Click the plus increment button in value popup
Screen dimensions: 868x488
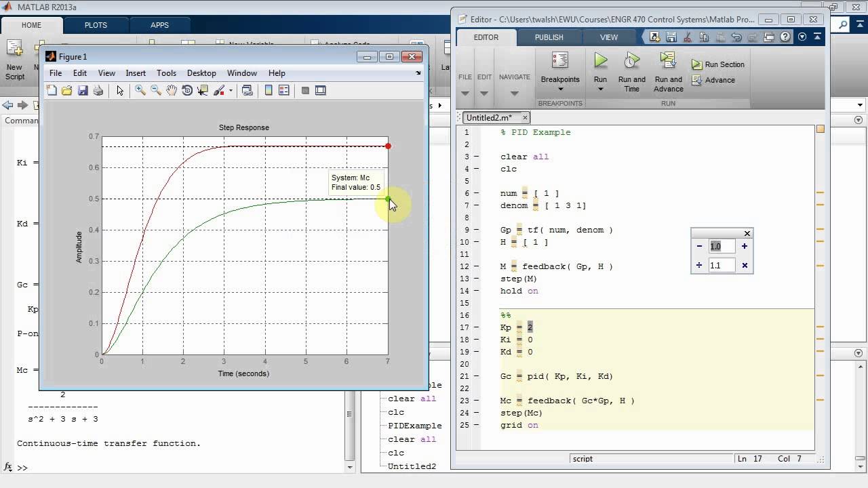tap(744, 246)
